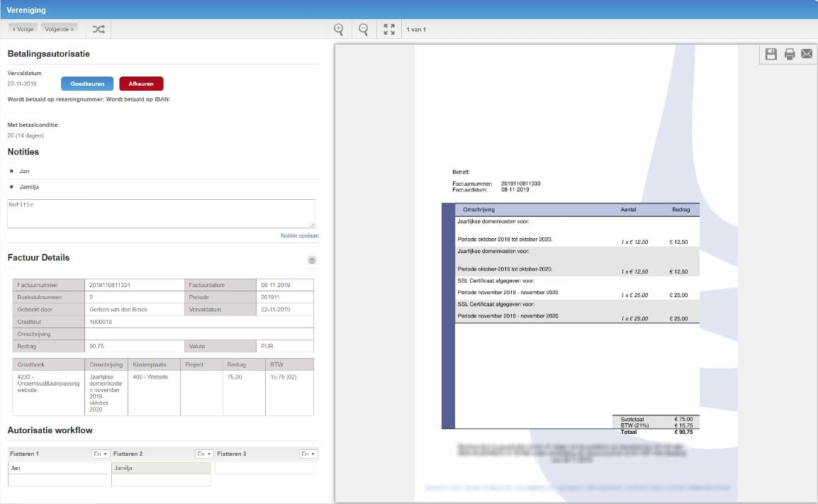The height and width of the screenshot is (504, 818).
Task: Click the Betalingsautorisatie heading
Action: pyautogui.click(x=48, y=54)
